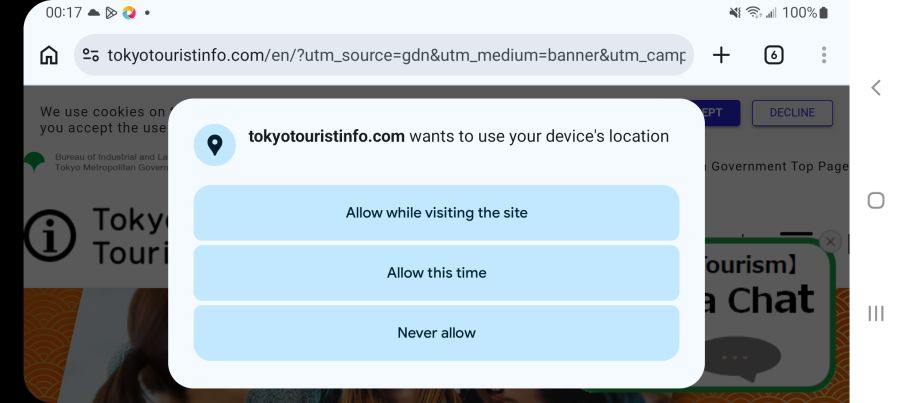900x403 pixels.
Task: Tap the Android back navigation arrow
Action: point(876,87)
